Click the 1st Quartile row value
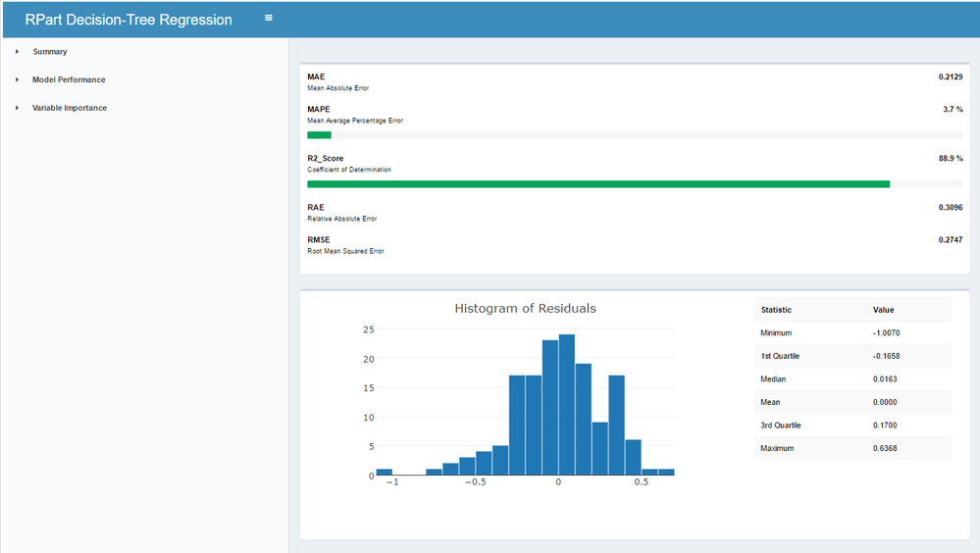Viewport: 980px width, 553px height. (886, 356)
